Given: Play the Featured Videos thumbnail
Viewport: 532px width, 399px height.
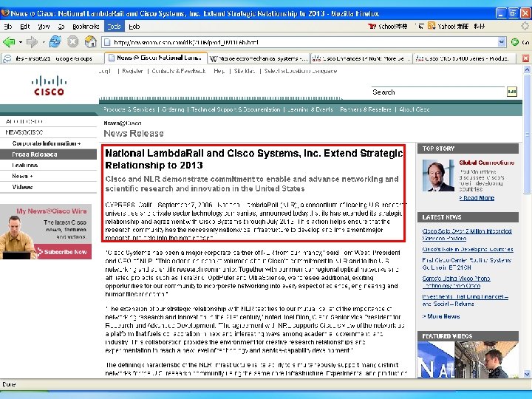Looking at the screenshot, I should pyautogui.click(x=468, y=360).
